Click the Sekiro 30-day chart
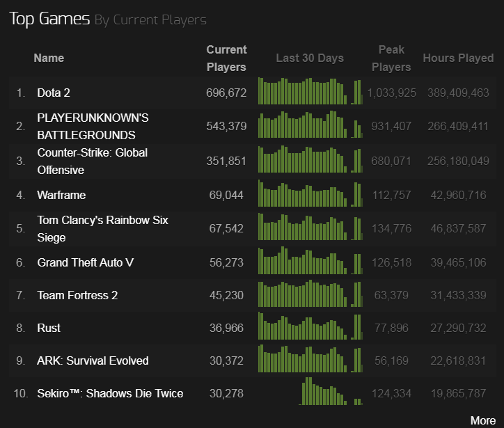Viewport: 504px width, 428px height. (331, 391)
